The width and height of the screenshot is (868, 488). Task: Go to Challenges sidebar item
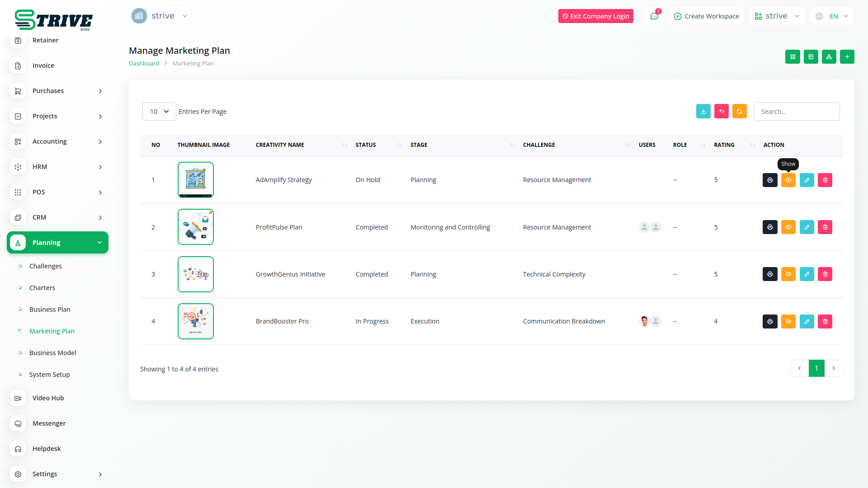click(x=45, y=266)
